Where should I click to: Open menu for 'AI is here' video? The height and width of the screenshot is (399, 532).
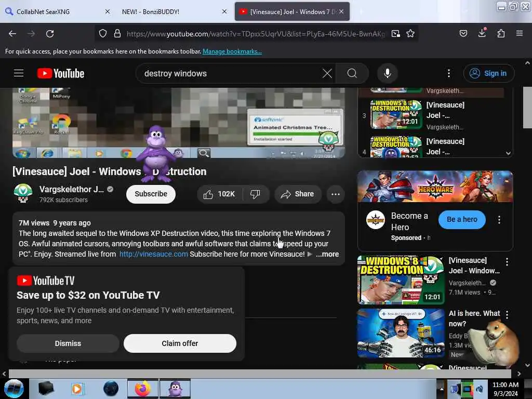[x=507, y=314]
